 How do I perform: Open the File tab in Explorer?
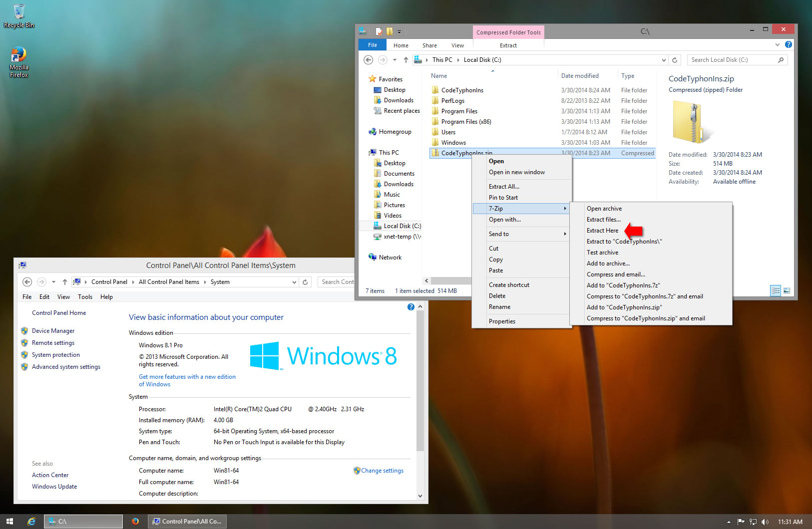tap(373, 45)
